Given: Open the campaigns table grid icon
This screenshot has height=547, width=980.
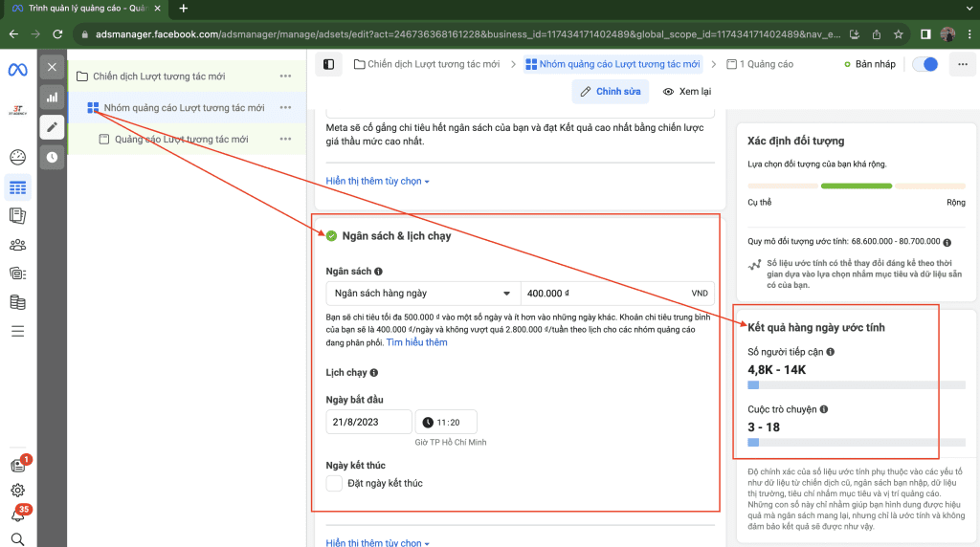Looking at the screenshot, I should (x=17, y=187).
